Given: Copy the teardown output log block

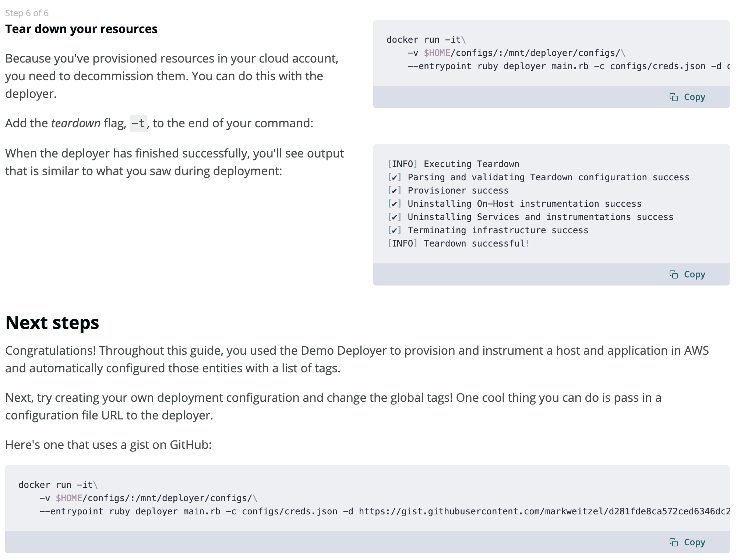Looking at the screenshot, I should [687, 274].
